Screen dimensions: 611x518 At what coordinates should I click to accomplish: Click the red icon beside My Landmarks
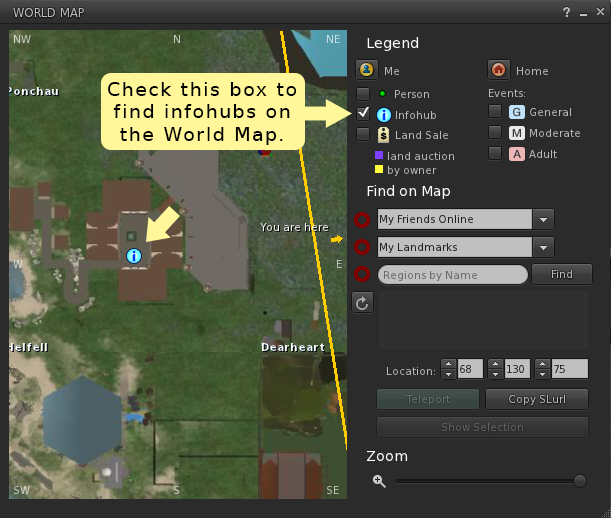(363, 247)
